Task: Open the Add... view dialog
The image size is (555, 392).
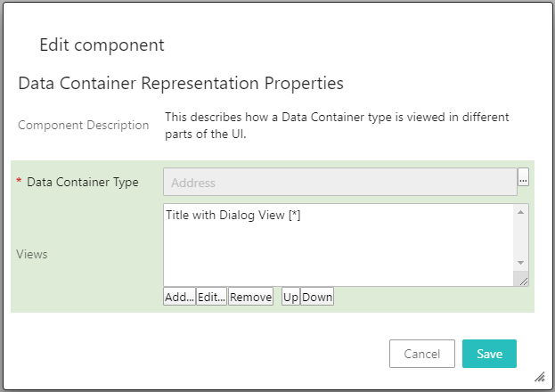Action: pyautogui.click(x=179, y=297)
